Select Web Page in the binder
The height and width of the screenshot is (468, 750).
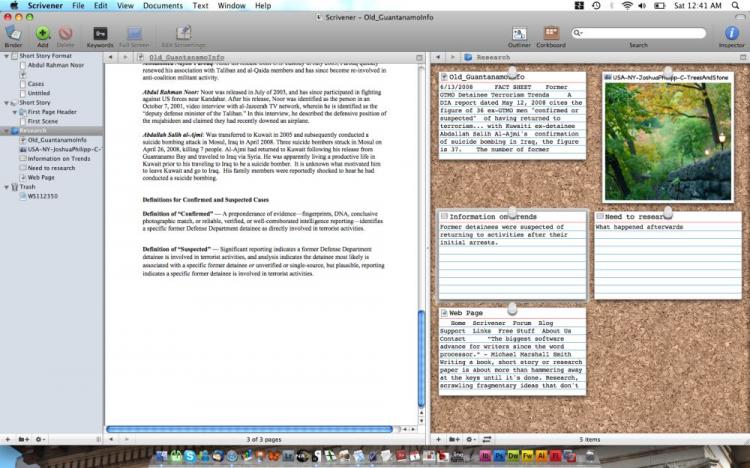[42, 177]
